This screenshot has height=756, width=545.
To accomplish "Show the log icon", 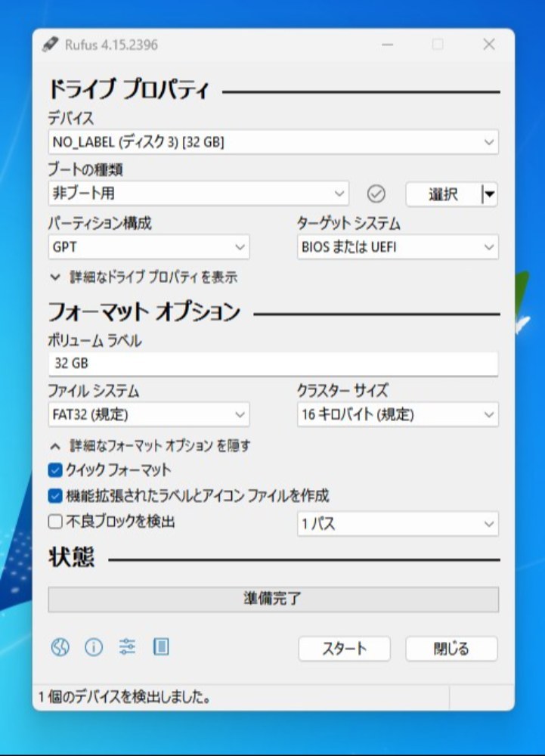I will 161,646.
